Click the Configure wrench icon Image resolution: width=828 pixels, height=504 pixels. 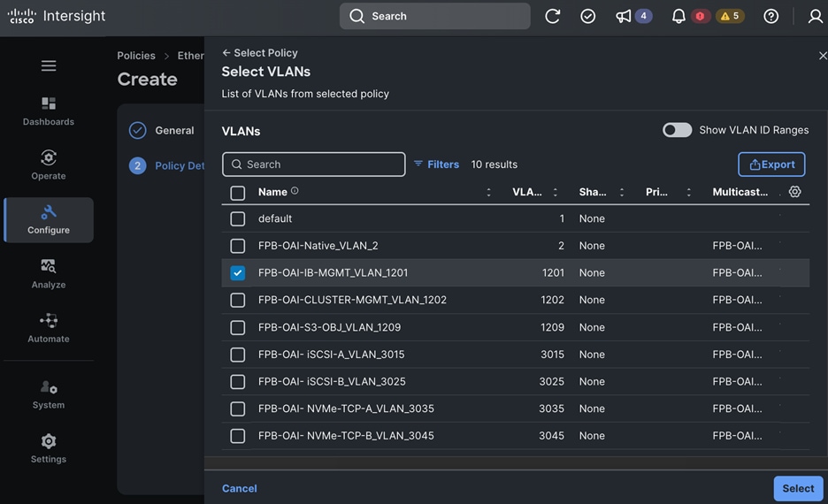(x=49, y=211)
